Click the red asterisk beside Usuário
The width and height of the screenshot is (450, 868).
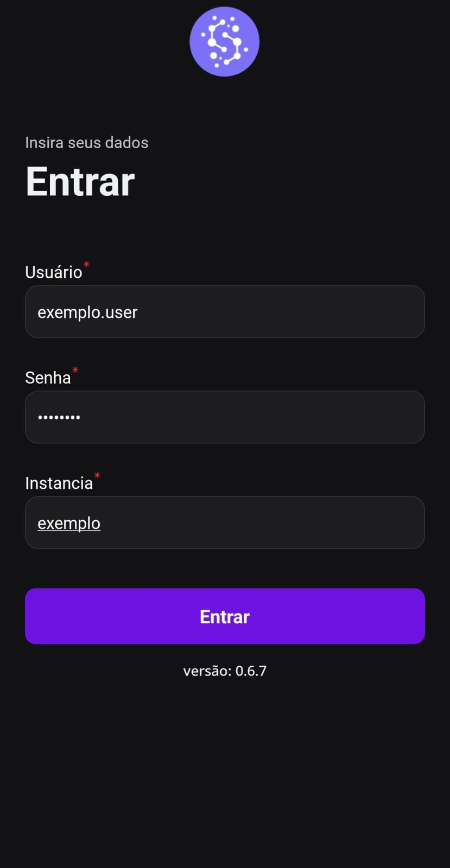pos(86,265)
